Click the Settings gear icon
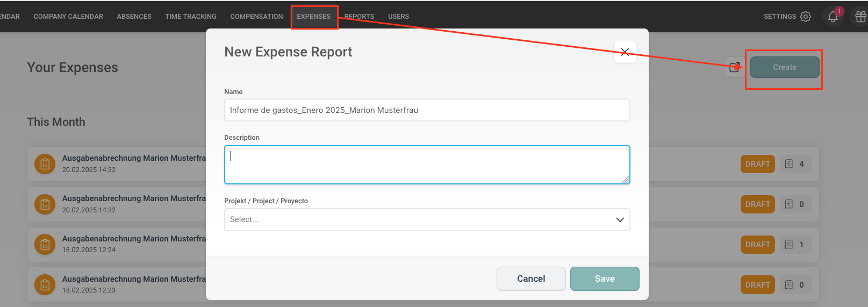Screen dimensions: 868x307 point(805,17)
